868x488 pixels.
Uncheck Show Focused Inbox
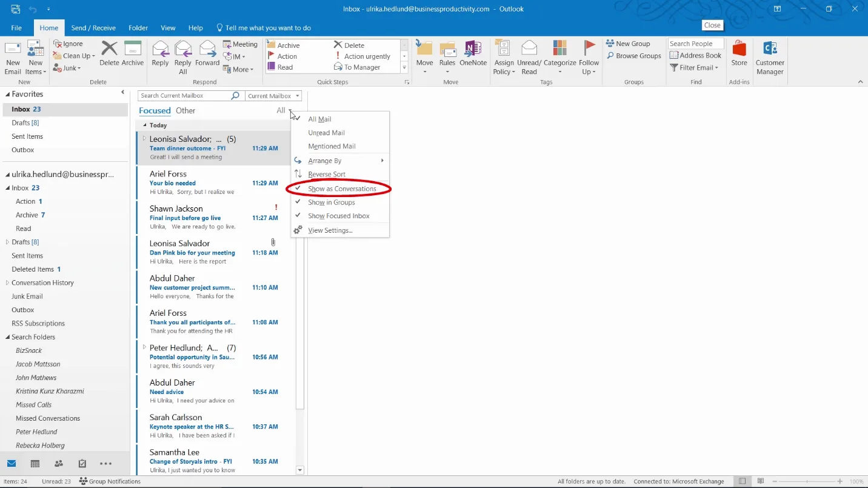(x=340, y=216)
